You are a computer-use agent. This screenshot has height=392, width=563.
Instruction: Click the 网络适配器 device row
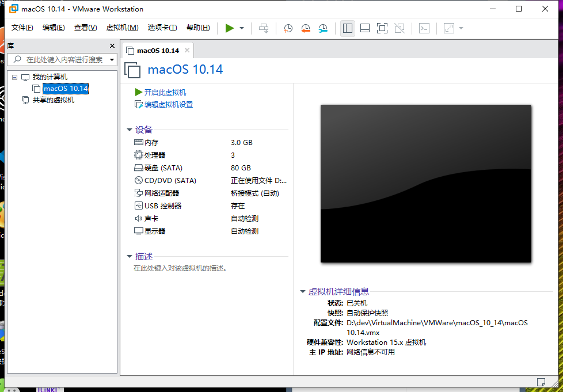[x=210, y=193]
